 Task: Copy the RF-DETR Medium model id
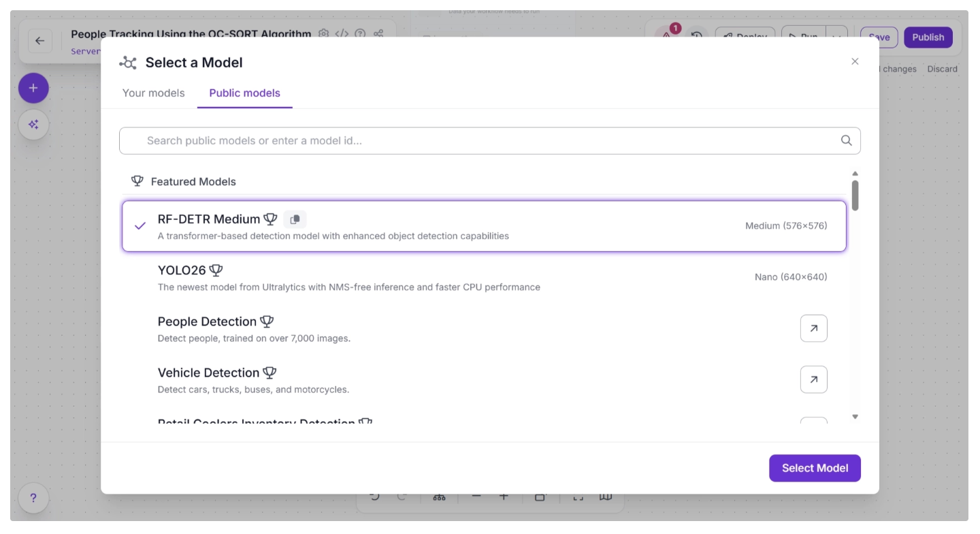click(295, 219)
